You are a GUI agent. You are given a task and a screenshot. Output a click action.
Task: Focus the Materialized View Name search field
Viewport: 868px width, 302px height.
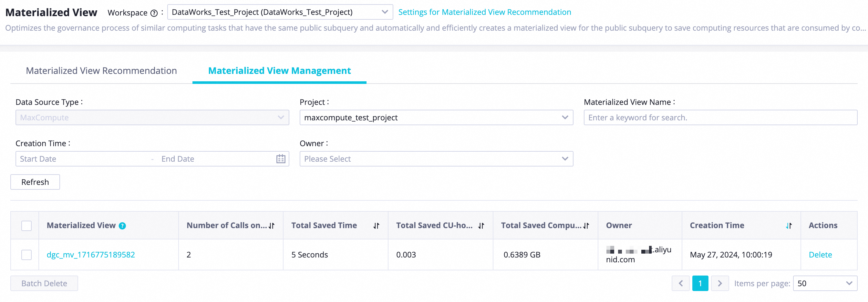pyautogui.click(x=720, y=117)
